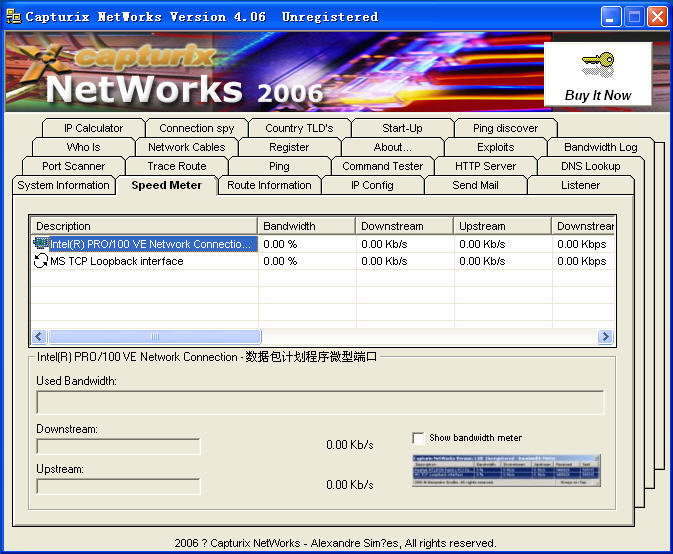Click 0.00 Kbps value in Loopback row

click(x=582, y=261)
